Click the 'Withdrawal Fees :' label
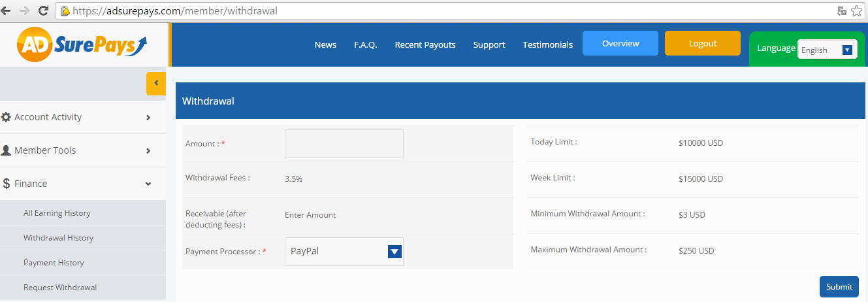This screenshot has height=302, width=868. pyautogui.click(x=217, y=178)
